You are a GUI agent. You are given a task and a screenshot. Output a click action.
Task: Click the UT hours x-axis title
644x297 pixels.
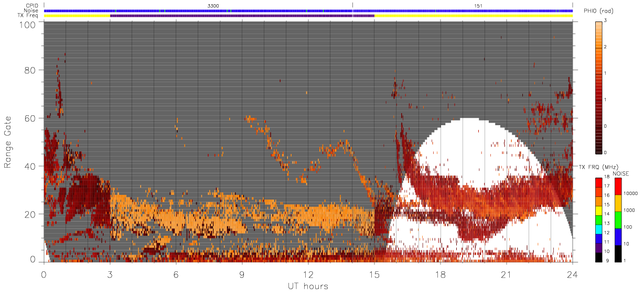coord(308,287)
